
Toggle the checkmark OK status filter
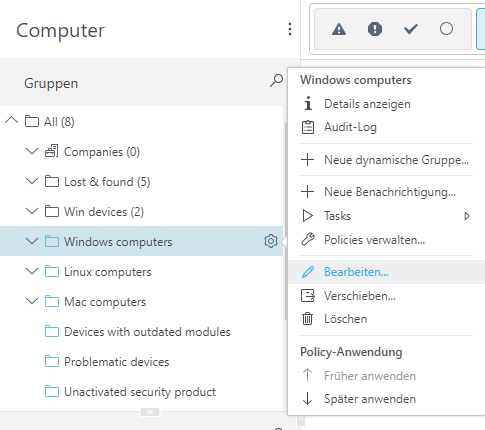(x=411, y=29)
